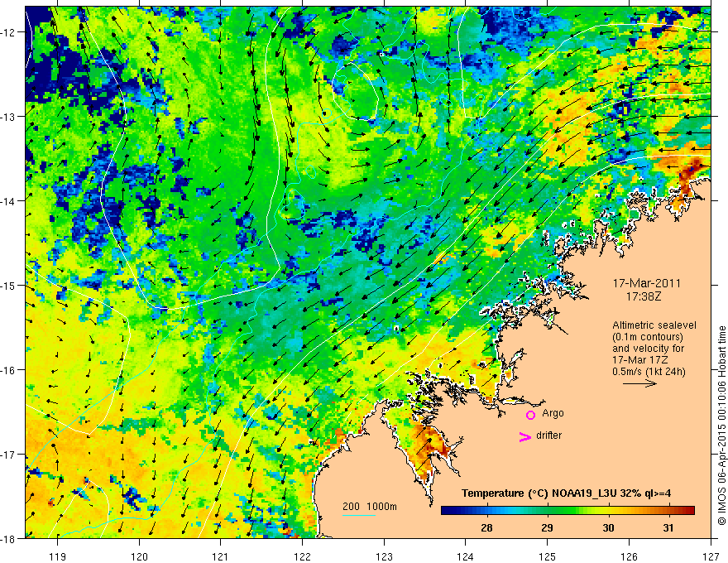The image size is (728, 563).
Task: Click the magenta Argo circle legend symbol
Action: coord(530,415)
